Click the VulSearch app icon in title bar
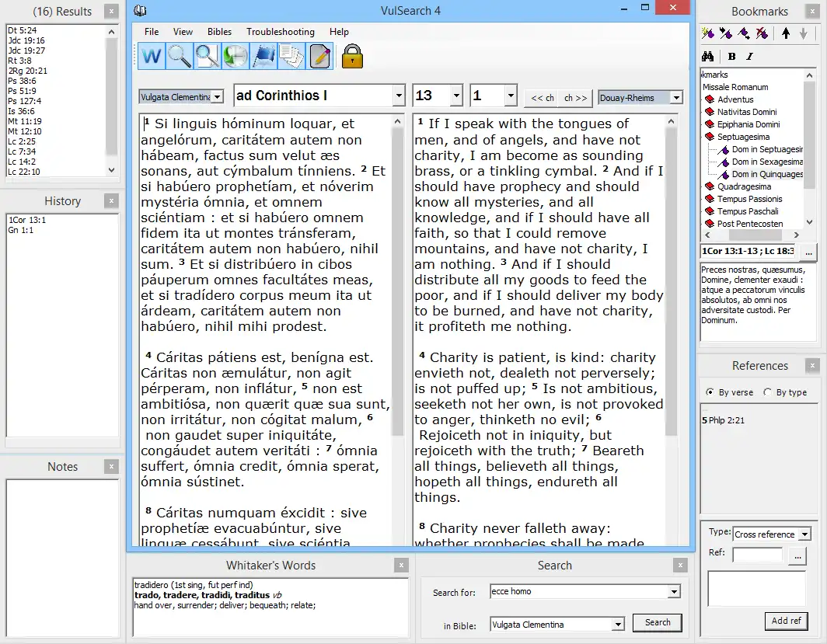The image size is (827, 644). click(140, 11)
